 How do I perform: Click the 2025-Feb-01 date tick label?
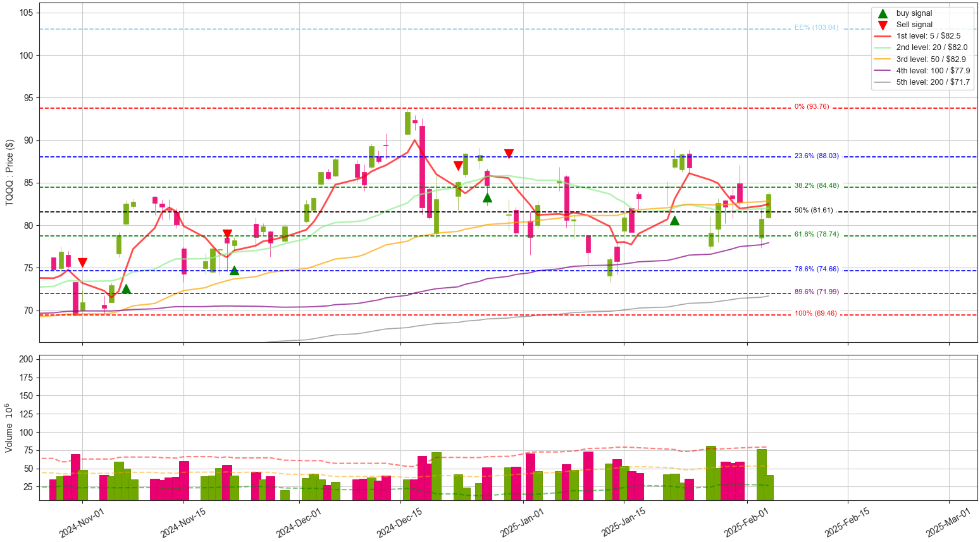[x=746, y=522]
